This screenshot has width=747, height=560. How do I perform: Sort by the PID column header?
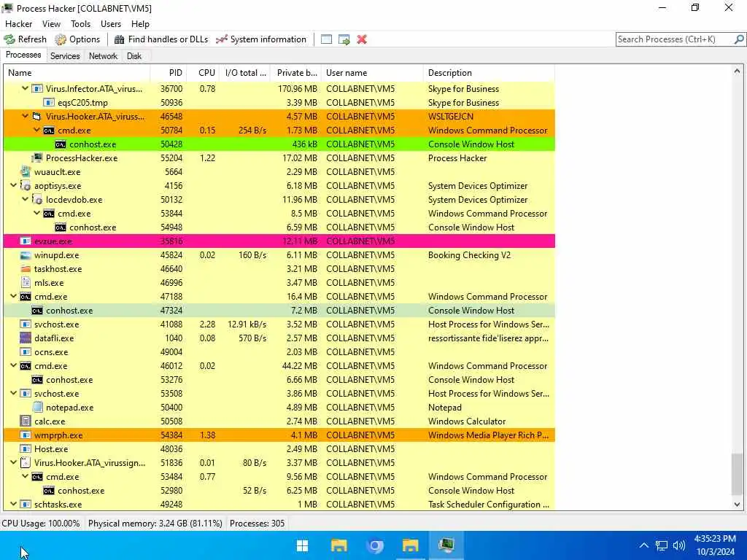click(169, 73)
